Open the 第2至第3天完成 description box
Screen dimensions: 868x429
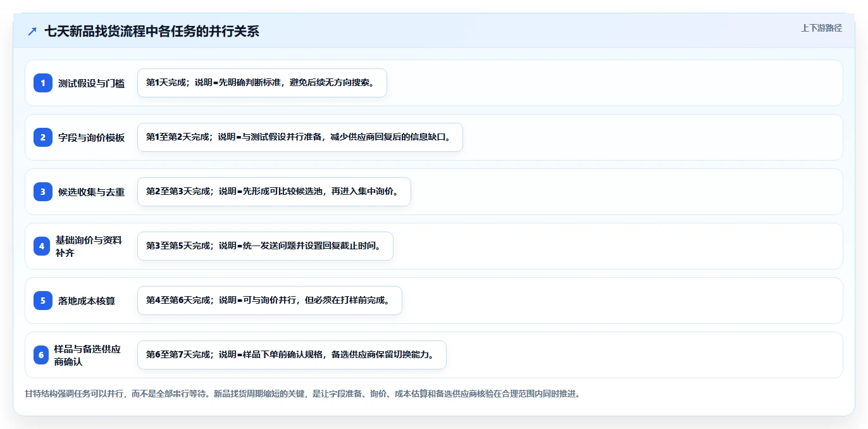pyautogui.click(x=274, y=192)
